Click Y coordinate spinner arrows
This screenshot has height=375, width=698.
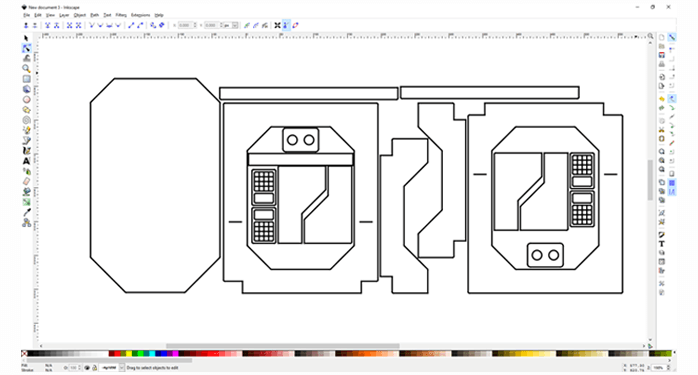[x=221, y=25]
